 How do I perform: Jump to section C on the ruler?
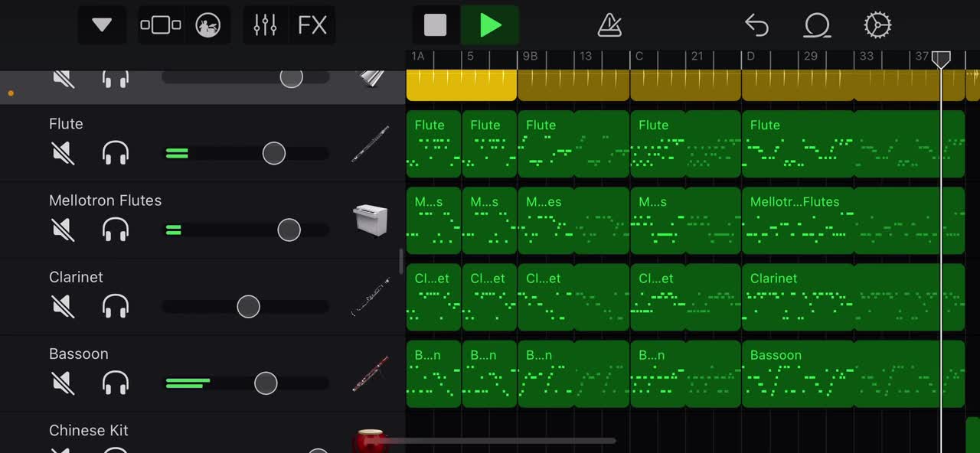[639, 57]
